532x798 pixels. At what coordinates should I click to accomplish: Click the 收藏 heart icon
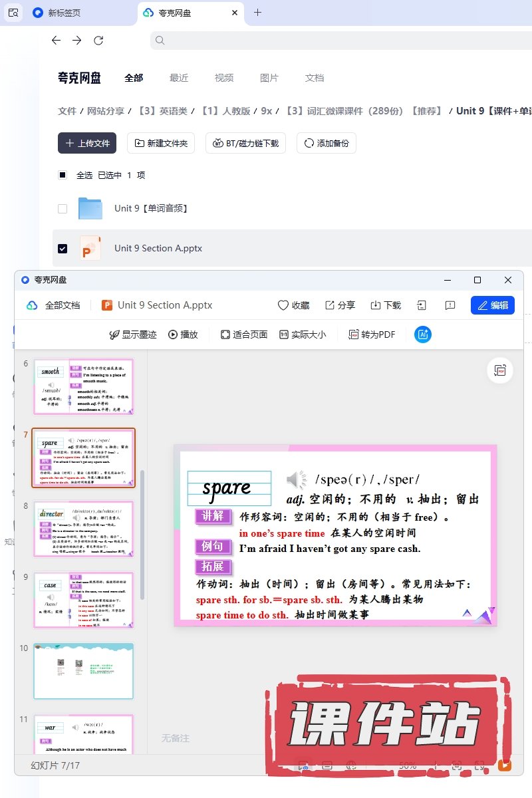(x=283, y=305)
